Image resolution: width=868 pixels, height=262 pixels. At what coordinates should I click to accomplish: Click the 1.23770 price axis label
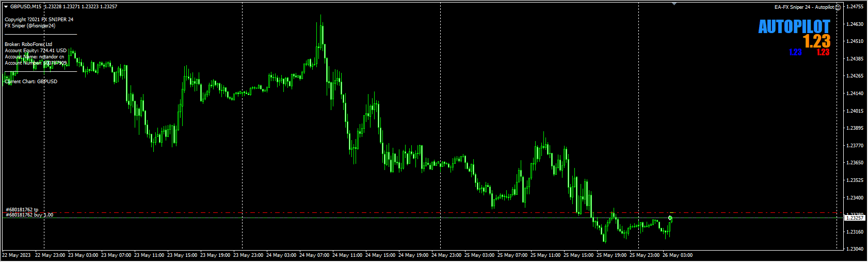[x=855, y=146]
